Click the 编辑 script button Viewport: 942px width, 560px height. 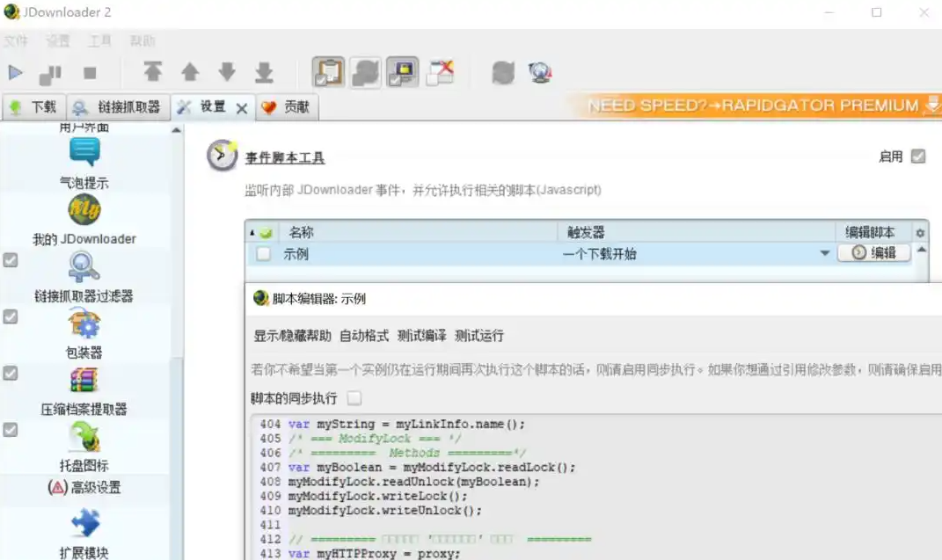pyautogui.click(x=873, y=253)
